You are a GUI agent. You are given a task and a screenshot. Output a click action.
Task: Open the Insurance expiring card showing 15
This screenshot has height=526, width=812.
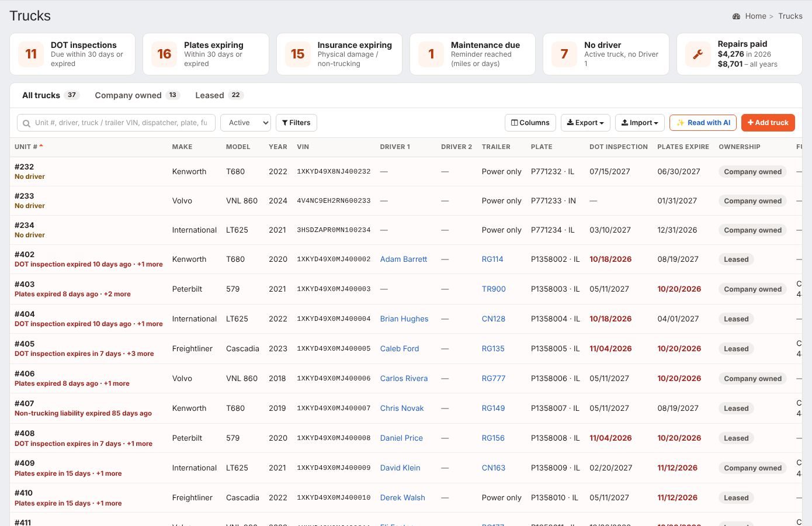[339, 54]
